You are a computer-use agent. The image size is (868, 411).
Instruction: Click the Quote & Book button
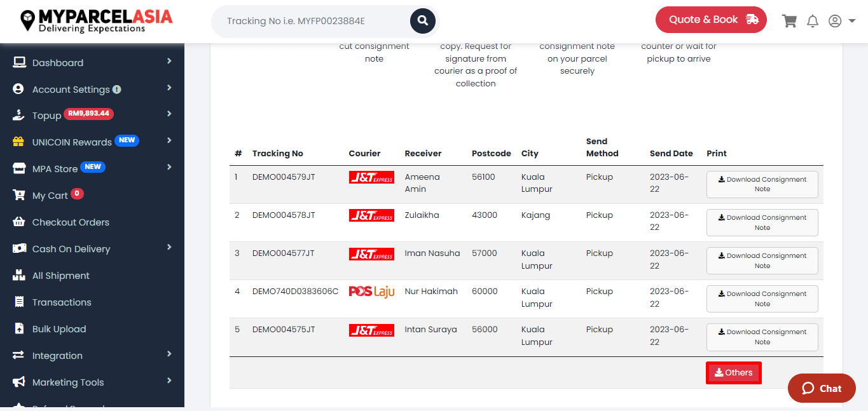711,20
